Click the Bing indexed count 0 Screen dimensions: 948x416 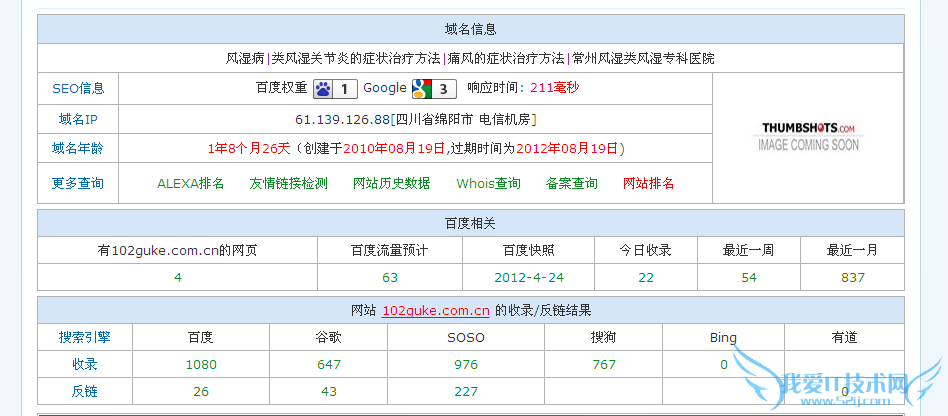(x=724, y=365)
